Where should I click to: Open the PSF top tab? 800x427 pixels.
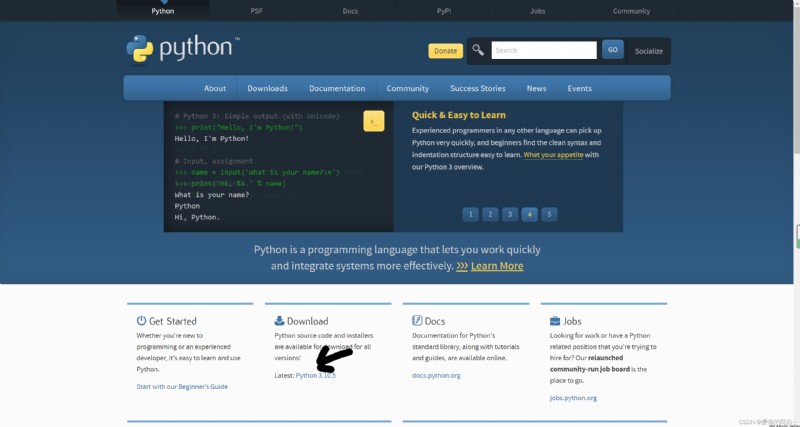click(x=257, y=11)
